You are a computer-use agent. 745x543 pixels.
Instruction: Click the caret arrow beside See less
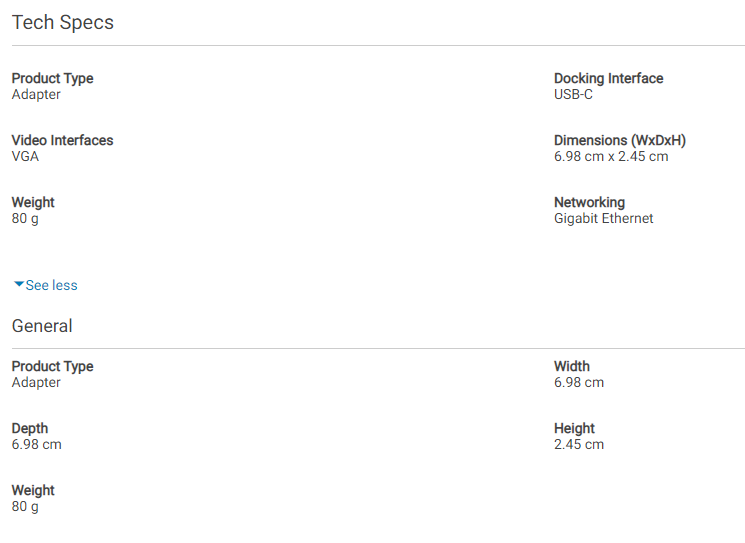[x=19, y=285]
